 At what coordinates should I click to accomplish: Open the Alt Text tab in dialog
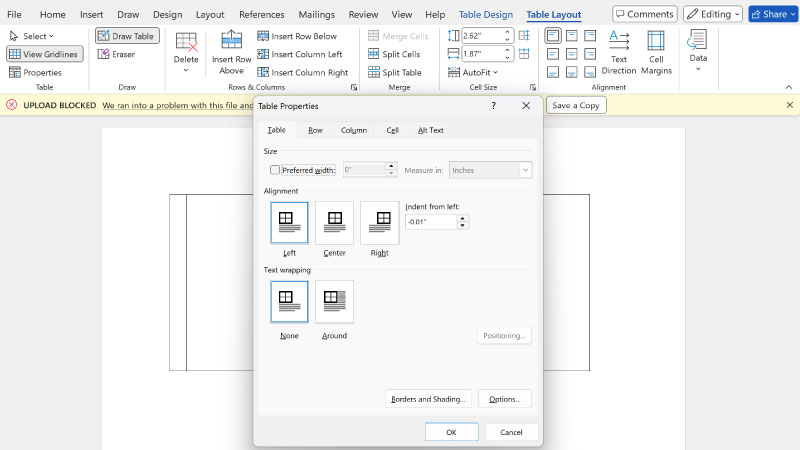click(x=431, y=130)
